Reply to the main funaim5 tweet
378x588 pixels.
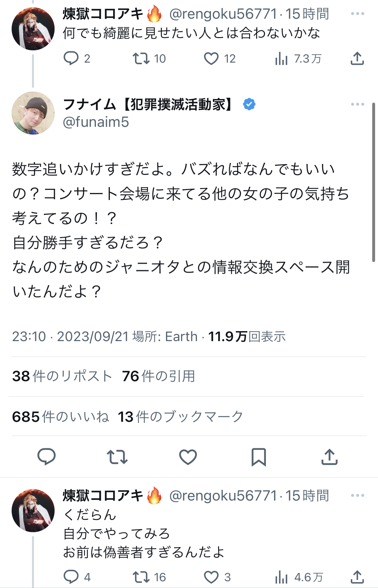point(47,457)
